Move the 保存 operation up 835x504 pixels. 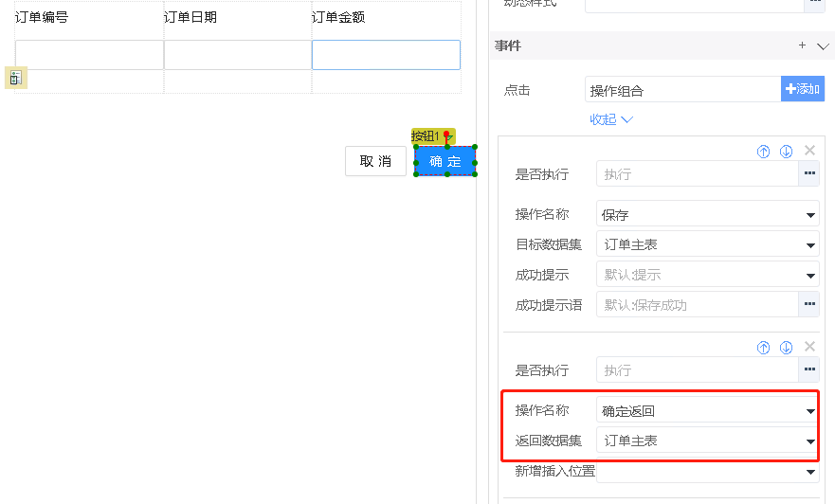point(764,151)
